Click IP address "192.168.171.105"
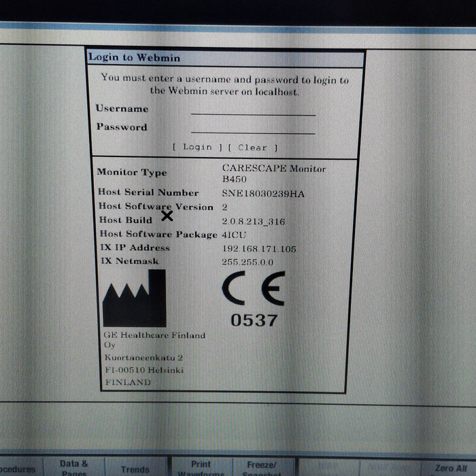This screenshot has height=476, width=476. tap(259, 249)
